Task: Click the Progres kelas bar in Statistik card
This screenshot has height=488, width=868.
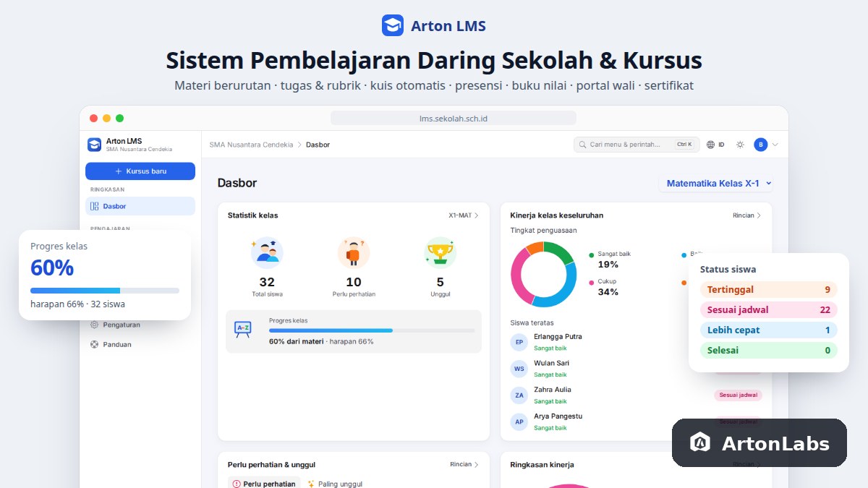Action: pyautogui.click(x=372, y=330)
